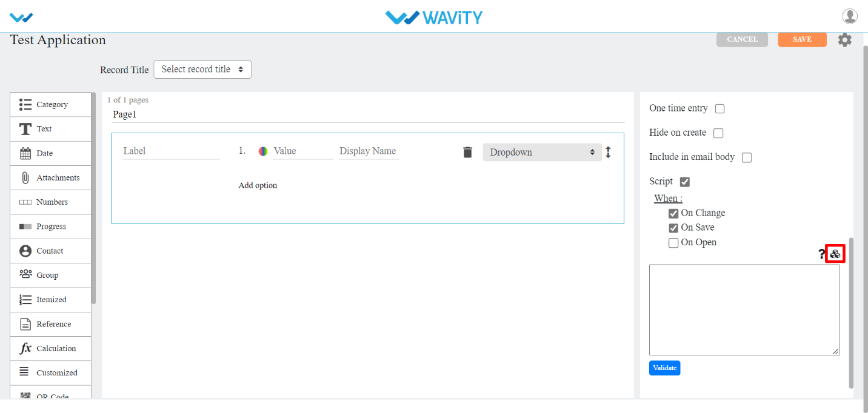The width and height of the screenshot is (868, 413).
Task: Add a Category field from sidebar
Action: [50, 104]
